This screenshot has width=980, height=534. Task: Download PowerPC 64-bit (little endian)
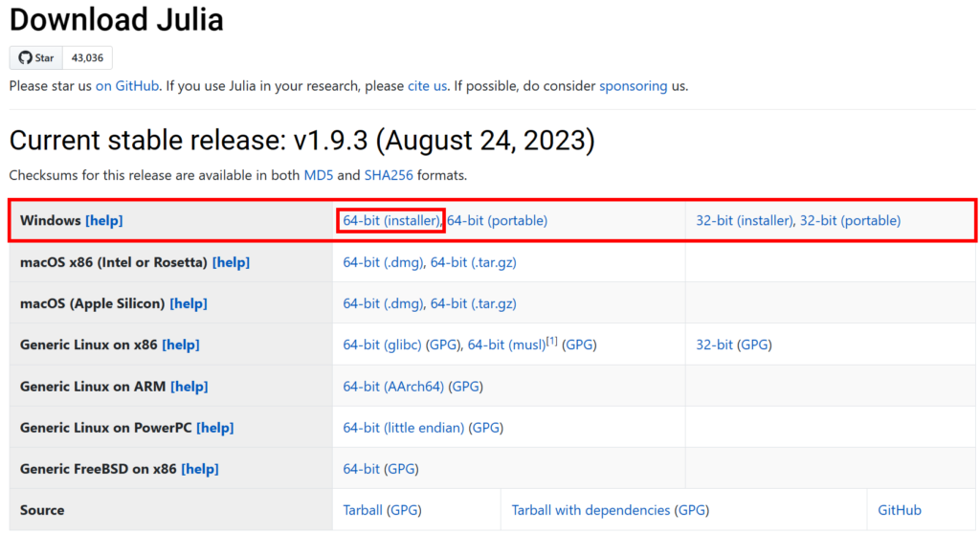pyautogui.click(x=404, y=428)
